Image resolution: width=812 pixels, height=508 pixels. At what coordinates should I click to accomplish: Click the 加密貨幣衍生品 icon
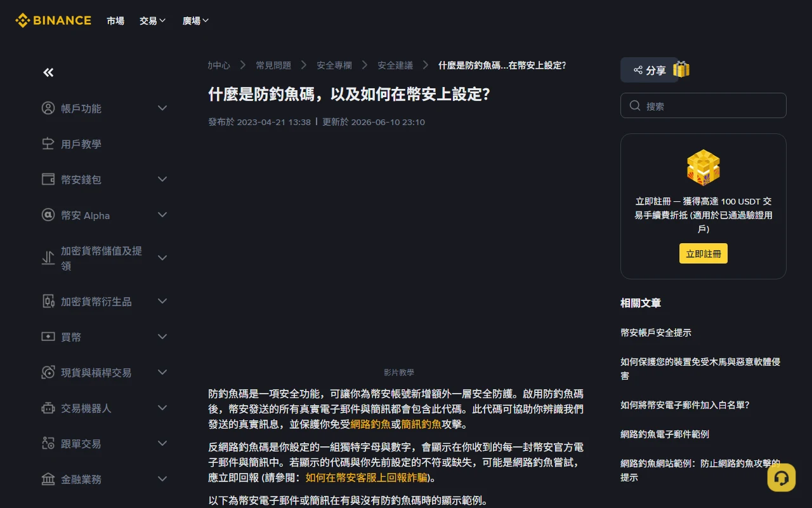pos(48,301)
